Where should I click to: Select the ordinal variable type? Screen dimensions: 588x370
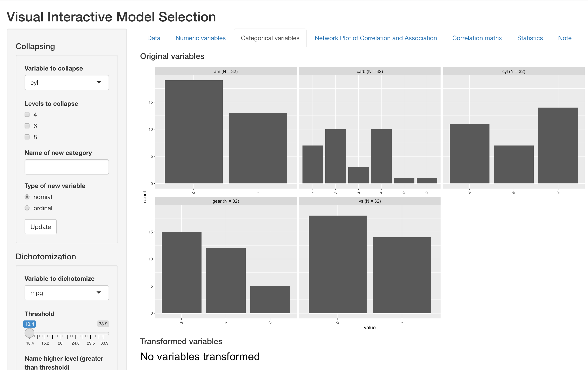tap(27, 208)
